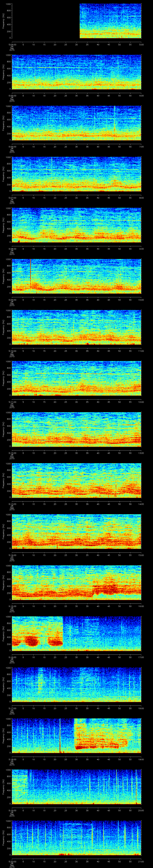Click the 5:06:00 start time label
The height and width of the screenshot is (868, 153).
point(12,147)
